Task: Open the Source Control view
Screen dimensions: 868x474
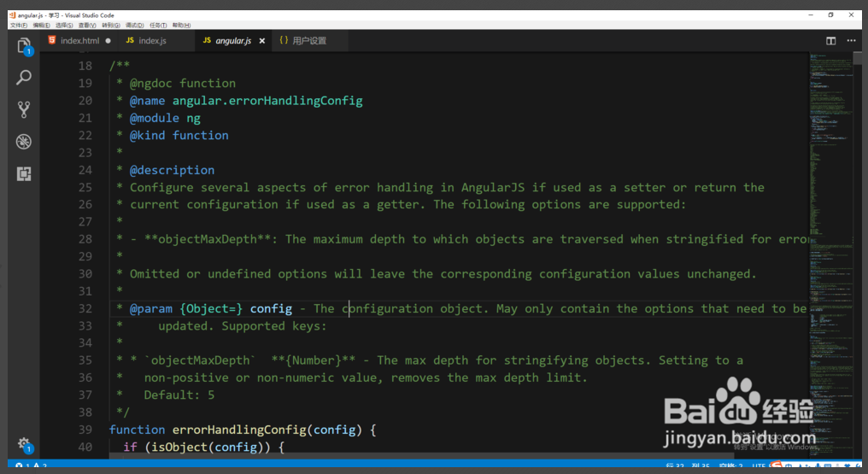Action: [x=24, y=109]
